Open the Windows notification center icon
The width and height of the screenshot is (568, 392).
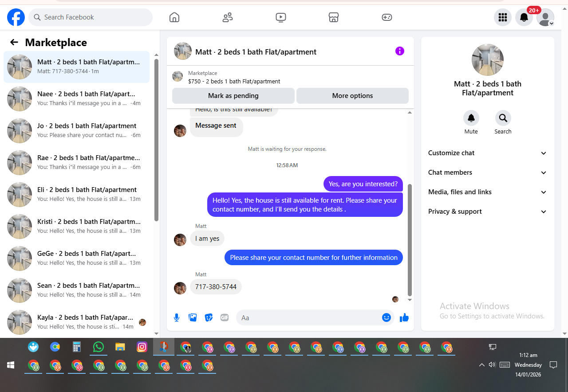pyautogui.click(x=553, y=365)
